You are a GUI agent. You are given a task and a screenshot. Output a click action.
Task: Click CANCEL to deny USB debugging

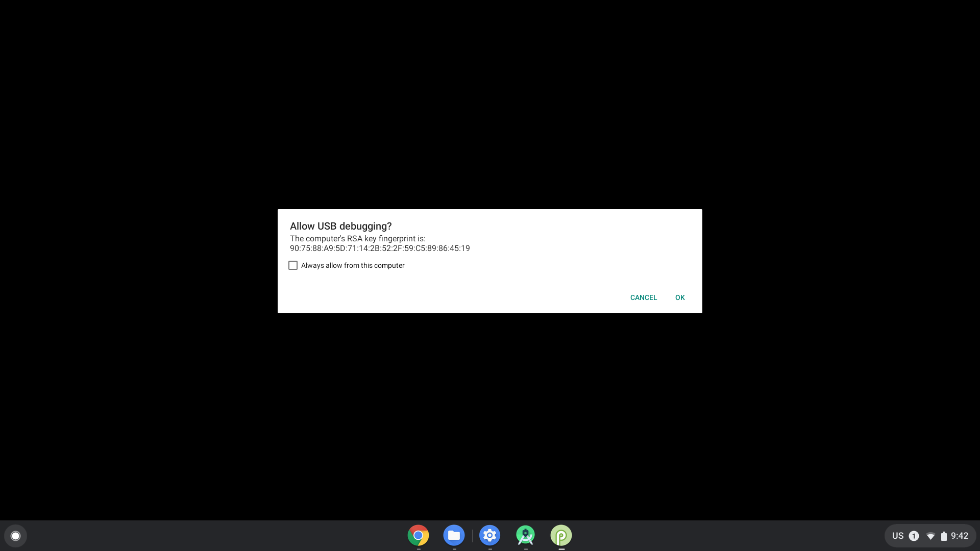(644, 297)
